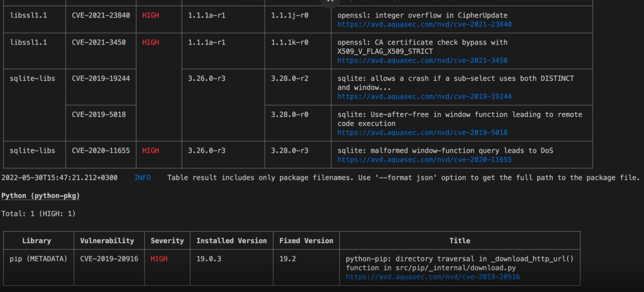Select installed version 1.1.1a-r1 for CVE-2021-3450
Screen dimensions: 644x292
(206, 43)
